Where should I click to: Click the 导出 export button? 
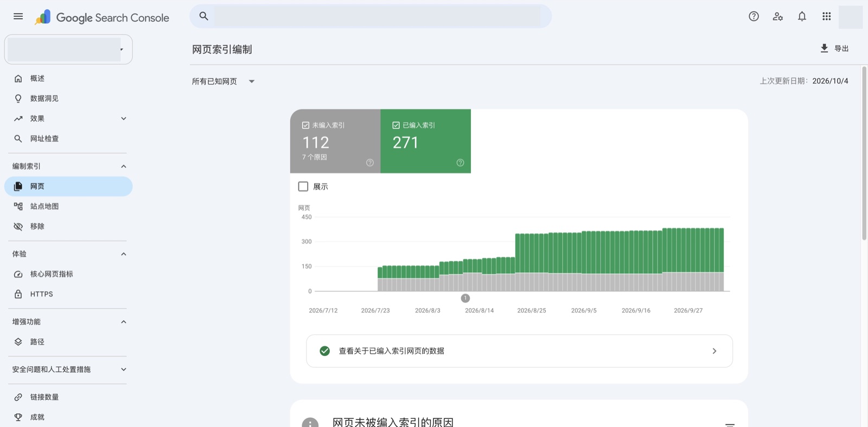834,48
